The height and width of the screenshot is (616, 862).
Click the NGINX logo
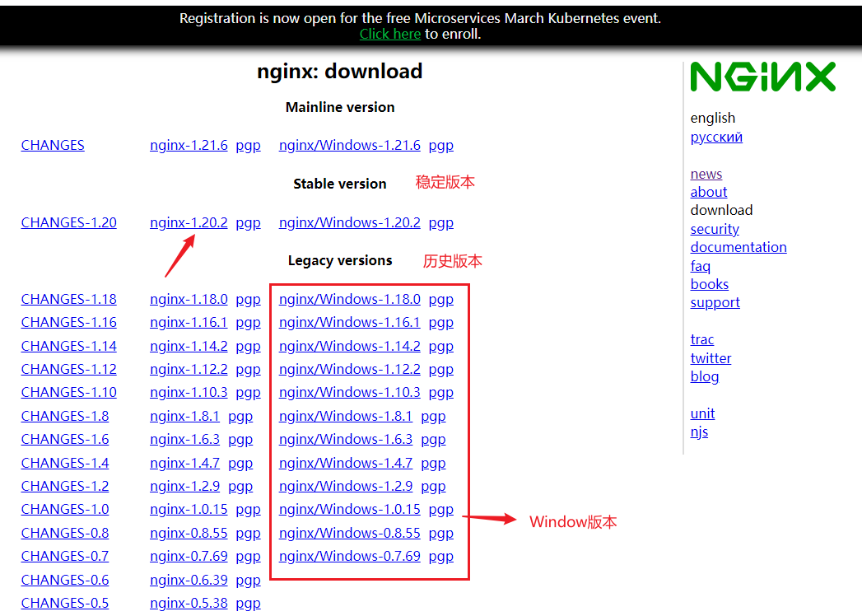[763, 77]
